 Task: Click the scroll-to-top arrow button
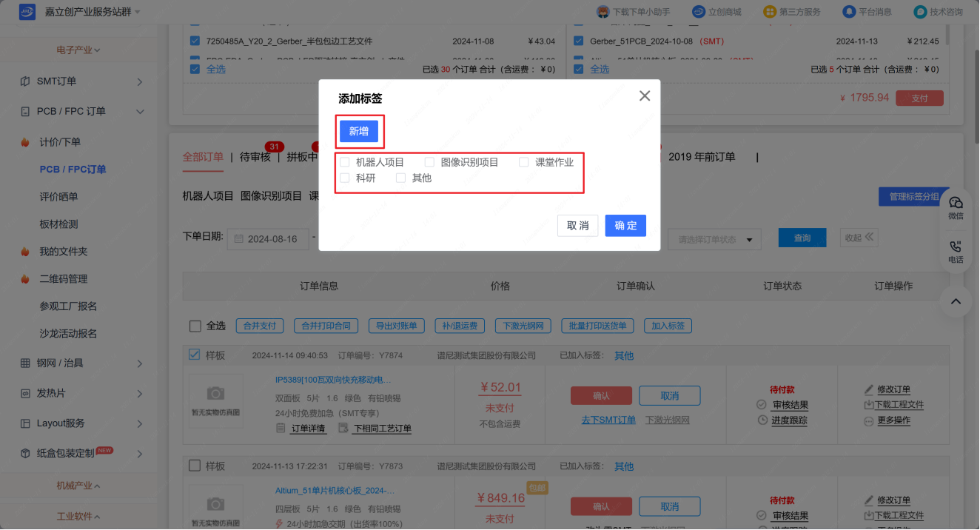(956, 301)
